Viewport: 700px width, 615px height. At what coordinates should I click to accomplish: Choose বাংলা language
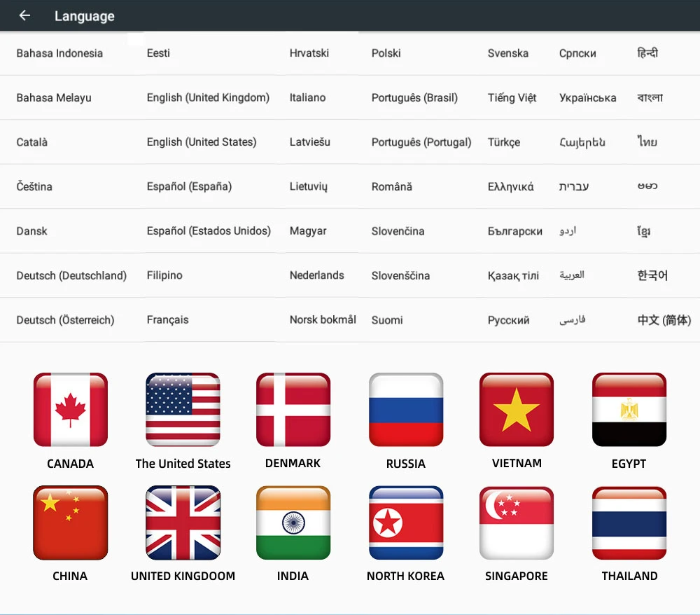650,97
